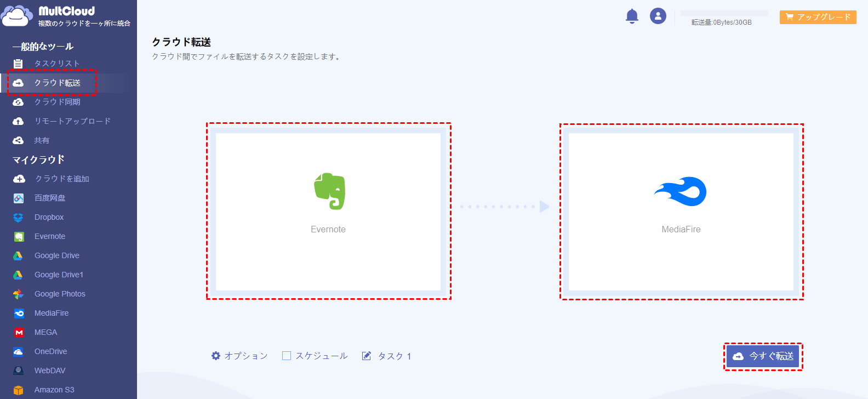Click the Google Drive triangle icon
This screenshot has width=868, height=399.
point(18,256)
